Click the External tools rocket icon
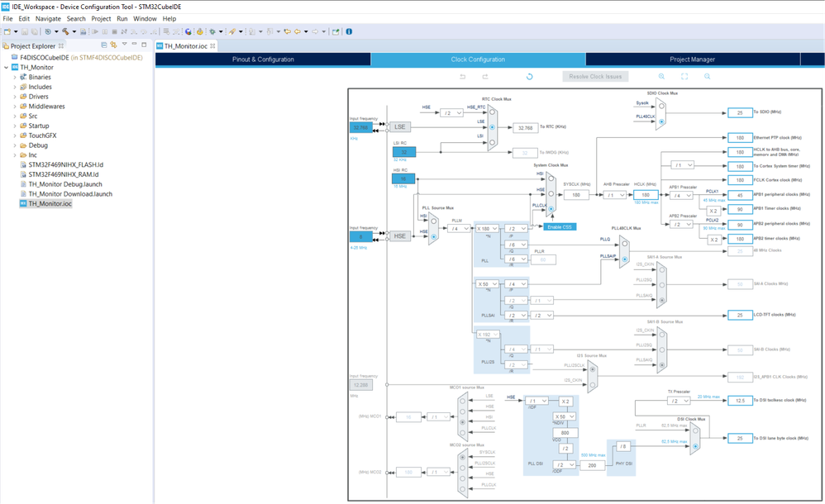825x504 pixels. pyautogui.click(x=232, y=31)
